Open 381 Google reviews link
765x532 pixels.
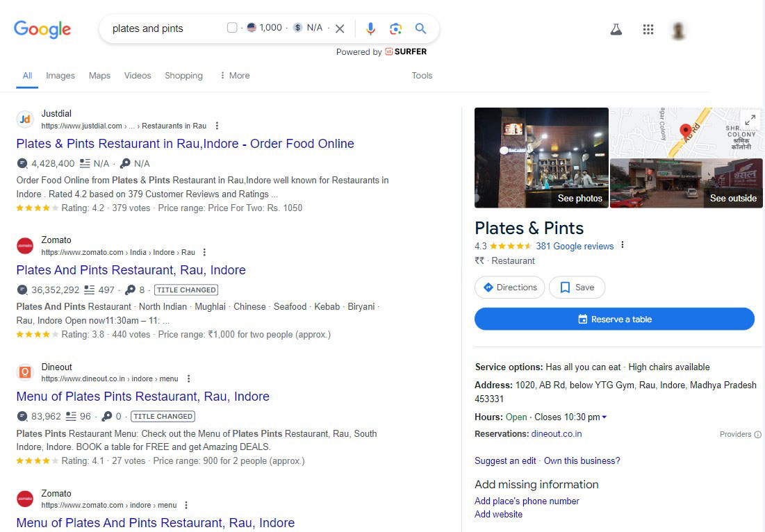point(575,247)
